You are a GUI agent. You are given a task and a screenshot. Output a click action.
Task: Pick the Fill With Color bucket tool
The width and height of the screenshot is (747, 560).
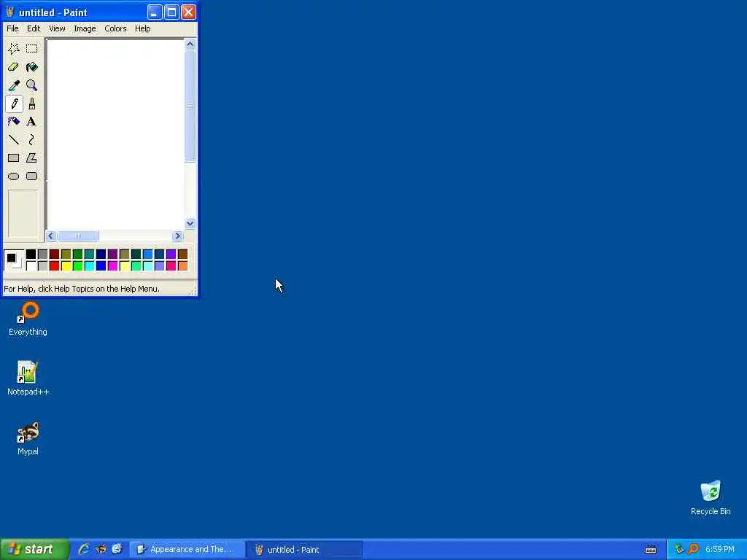[x=32, y=67]
